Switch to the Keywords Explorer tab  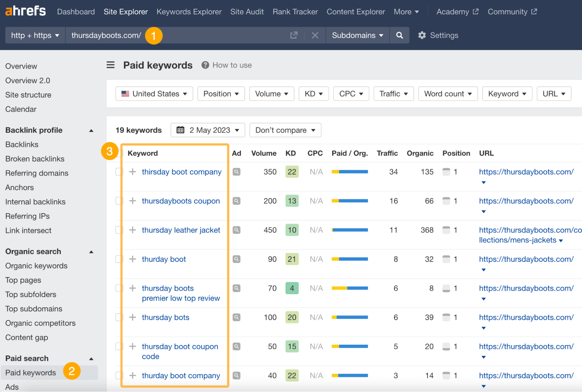[189, 12]
